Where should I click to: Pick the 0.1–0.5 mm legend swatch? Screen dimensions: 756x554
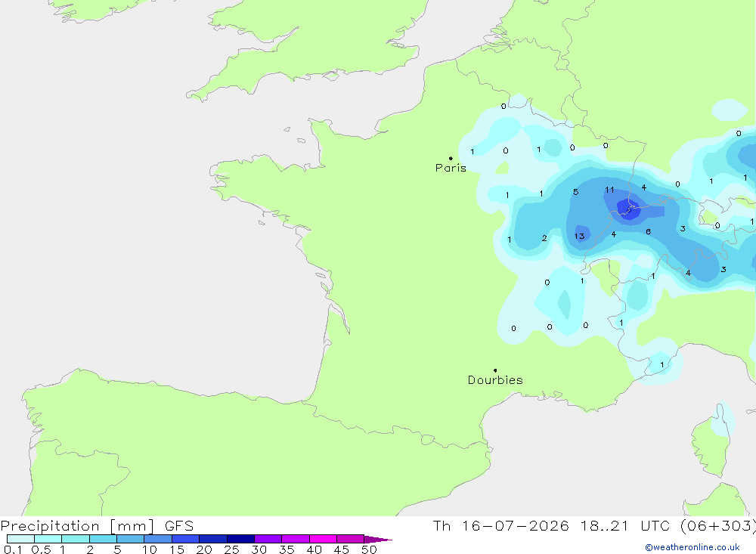[x=20, y=539]
